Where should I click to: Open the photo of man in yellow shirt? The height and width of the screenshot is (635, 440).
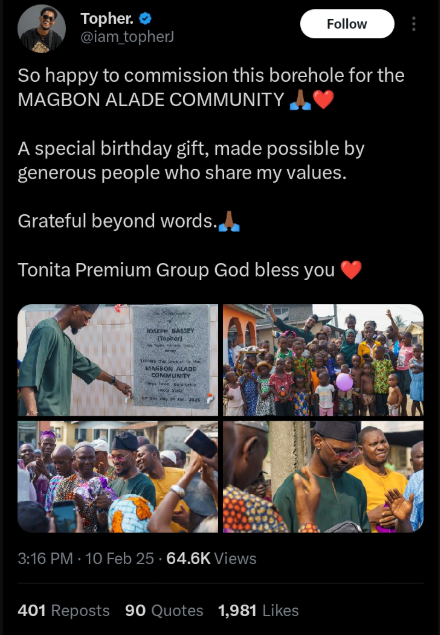(x=323, y=477)
